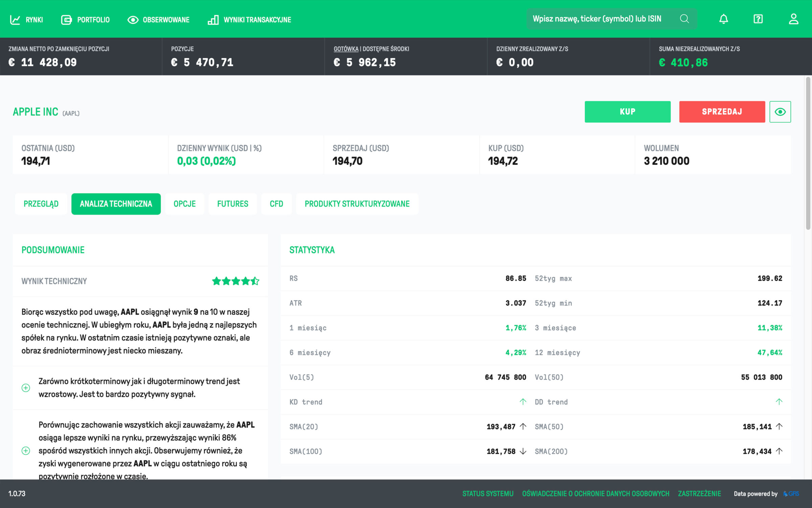Click the RS value 86.85
The height and width of the screenshot is (508, 812).
click(516, 278)
